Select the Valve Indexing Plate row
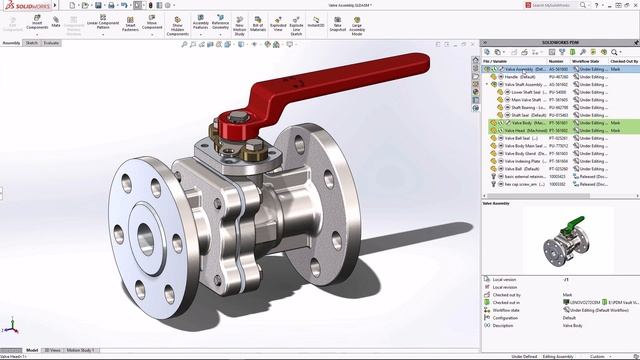 coord(561,161)
